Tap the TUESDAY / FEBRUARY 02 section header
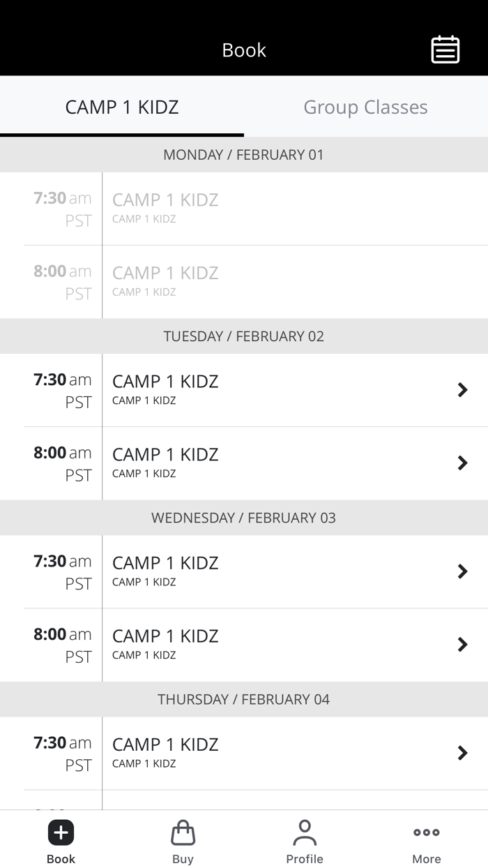 [244, 336]
